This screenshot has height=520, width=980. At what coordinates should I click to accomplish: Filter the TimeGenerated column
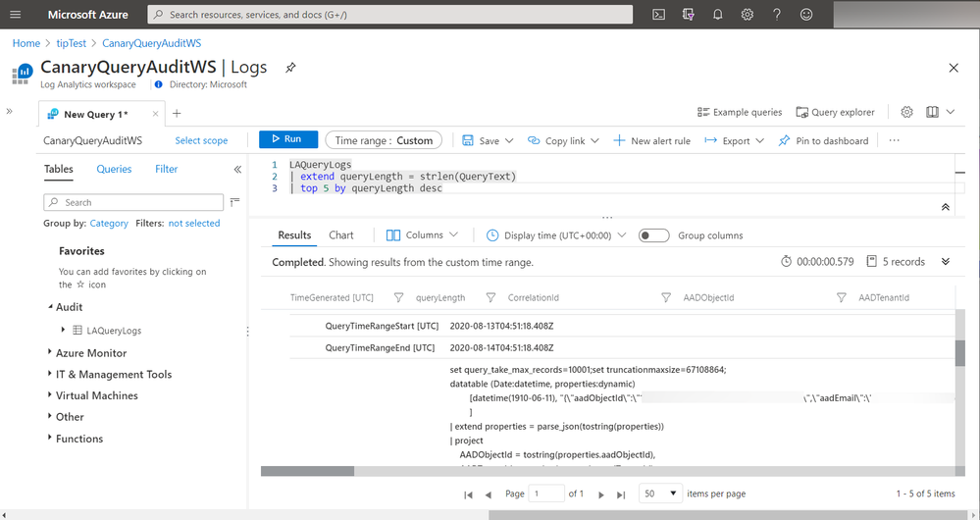click(x=398, y=297)
